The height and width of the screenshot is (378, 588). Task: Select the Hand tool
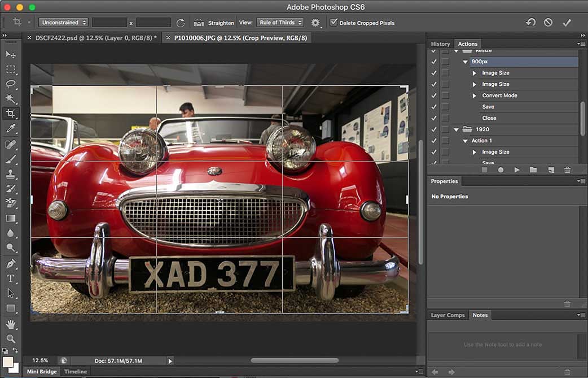pyautogui.click(x=11, y=324)
